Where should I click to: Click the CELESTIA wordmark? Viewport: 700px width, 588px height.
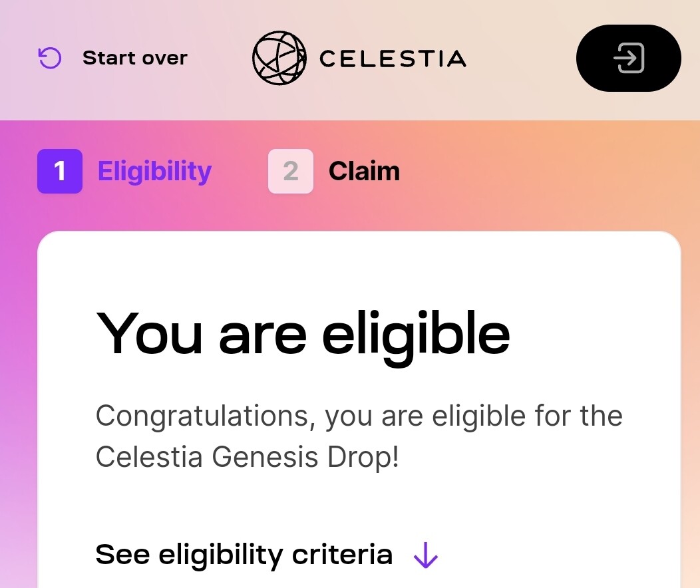[393, 58]
